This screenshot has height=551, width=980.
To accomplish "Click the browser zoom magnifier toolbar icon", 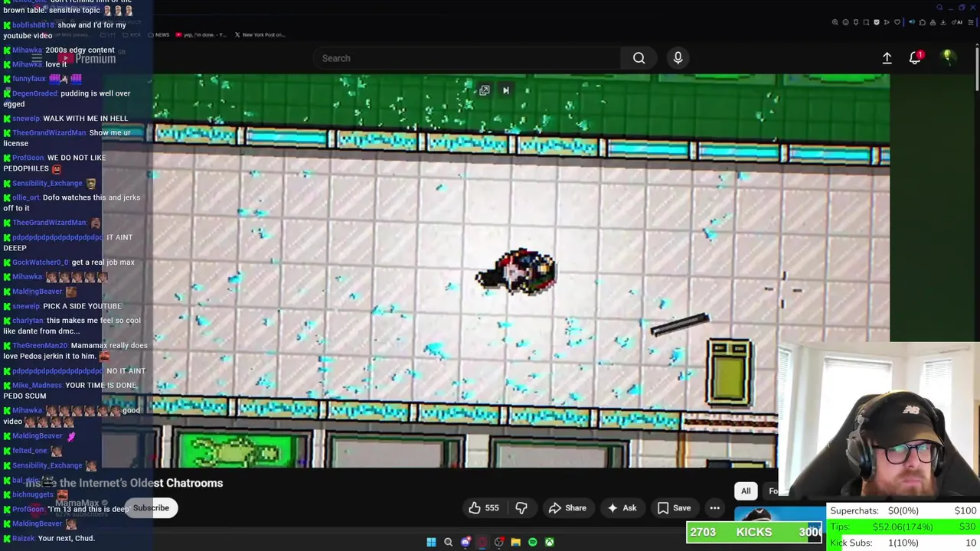I will tap(835, 22).
